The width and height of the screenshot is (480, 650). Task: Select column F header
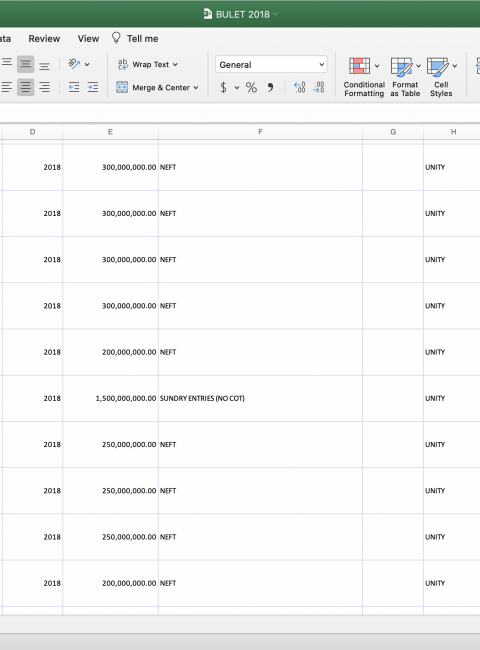[260, 132]
